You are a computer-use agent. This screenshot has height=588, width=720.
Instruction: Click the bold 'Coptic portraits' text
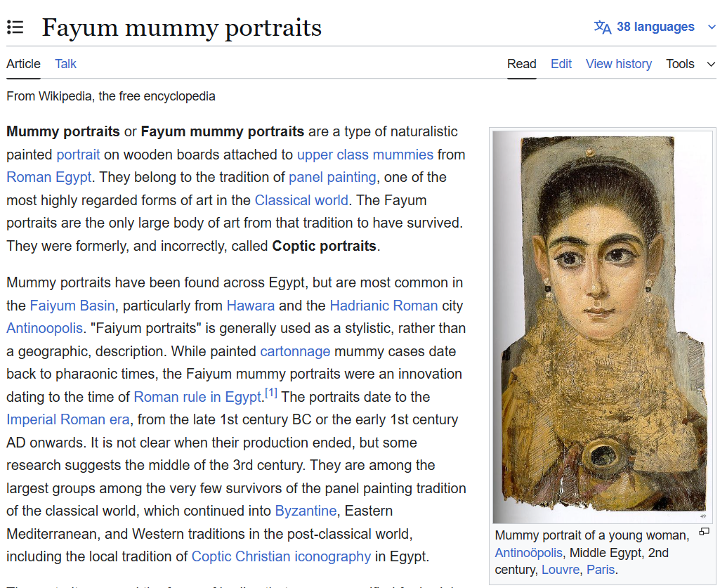pos(325,246)
